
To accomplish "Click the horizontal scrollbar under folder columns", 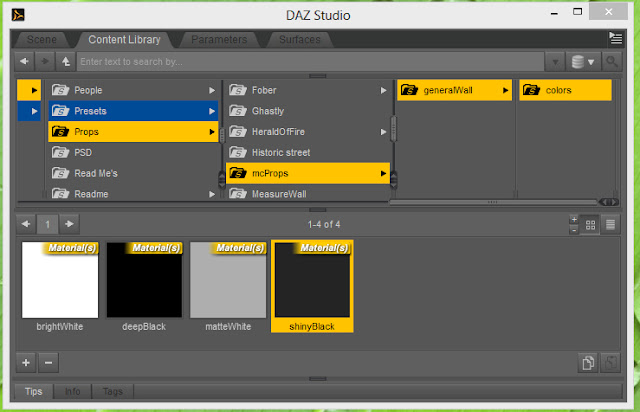I will point(493,202).
